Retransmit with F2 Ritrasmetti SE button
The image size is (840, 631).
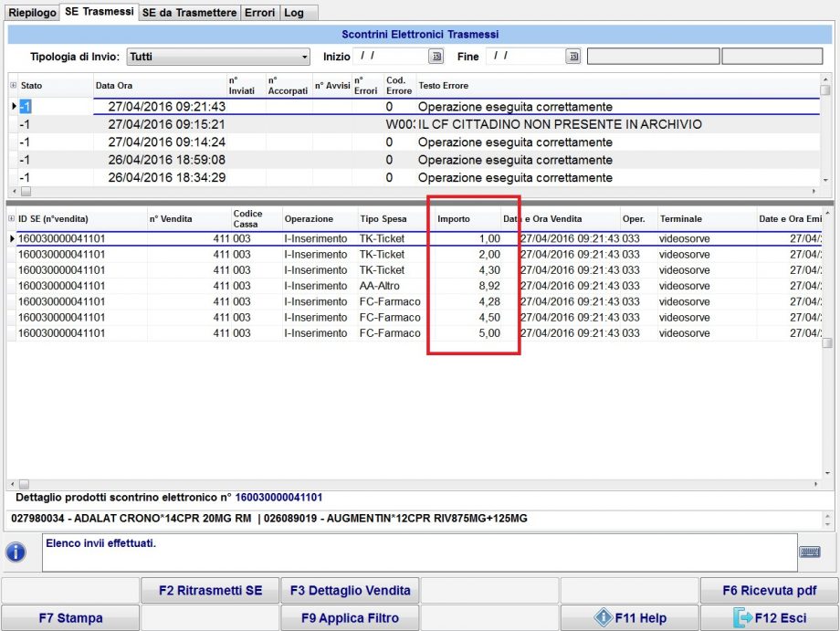[210, 591]
